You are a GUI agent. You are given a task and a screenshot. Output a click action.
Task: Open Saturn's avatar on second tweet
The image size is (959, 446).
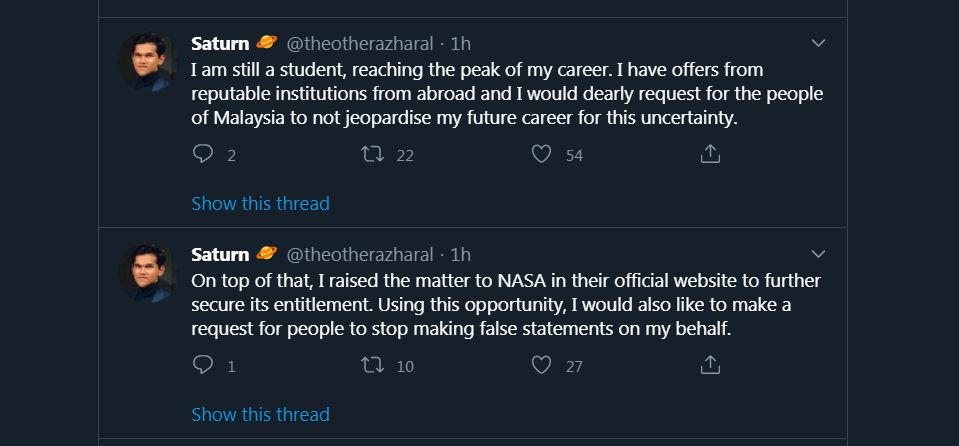coord(148,273)
